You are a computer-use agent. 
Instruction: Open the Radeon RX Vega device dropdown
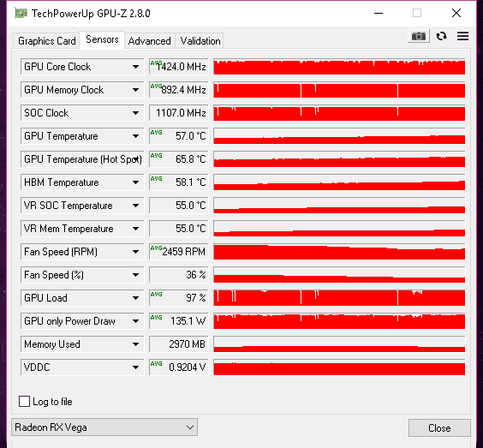point(104,427)
